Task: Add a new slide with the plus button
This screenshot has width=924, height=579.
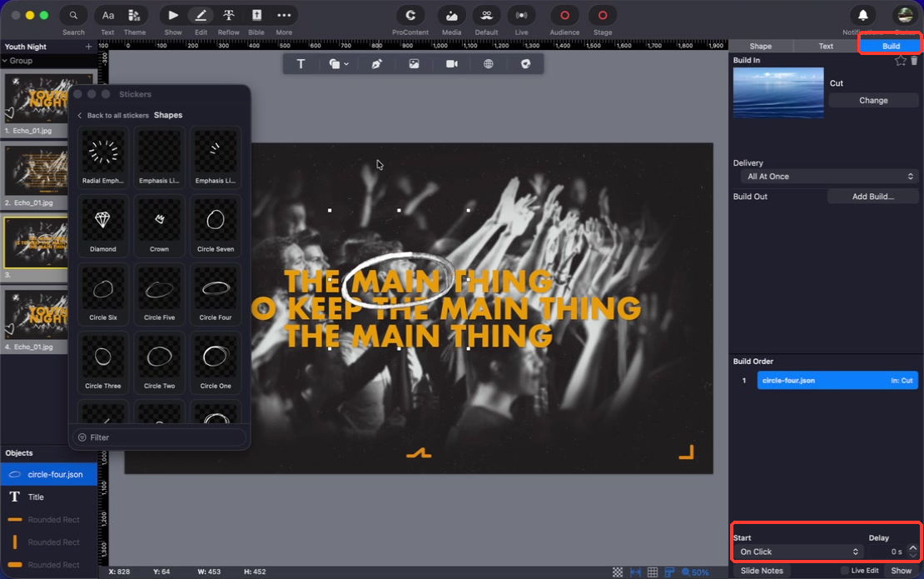Action: click(88, 47)
